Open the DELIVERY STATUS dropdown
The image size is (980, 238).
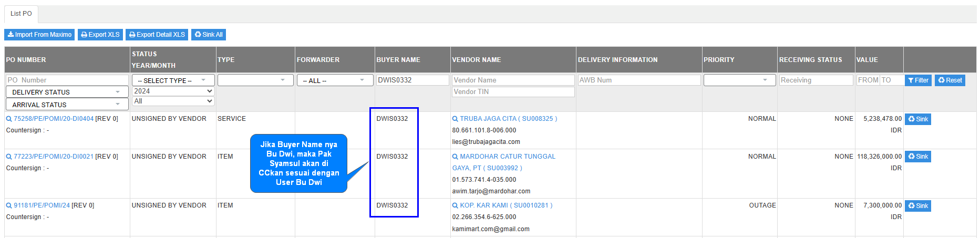click(67, 92)
